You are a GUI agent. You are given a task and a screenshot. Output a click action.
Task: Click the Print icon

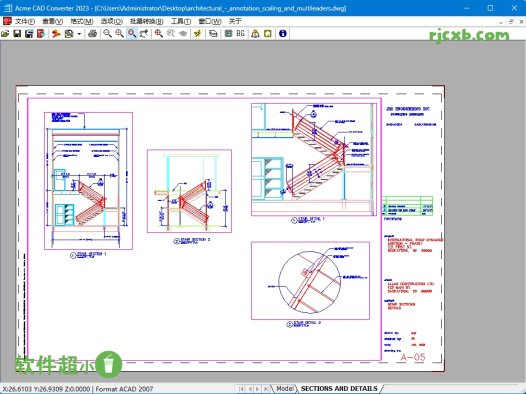point(93,34)
